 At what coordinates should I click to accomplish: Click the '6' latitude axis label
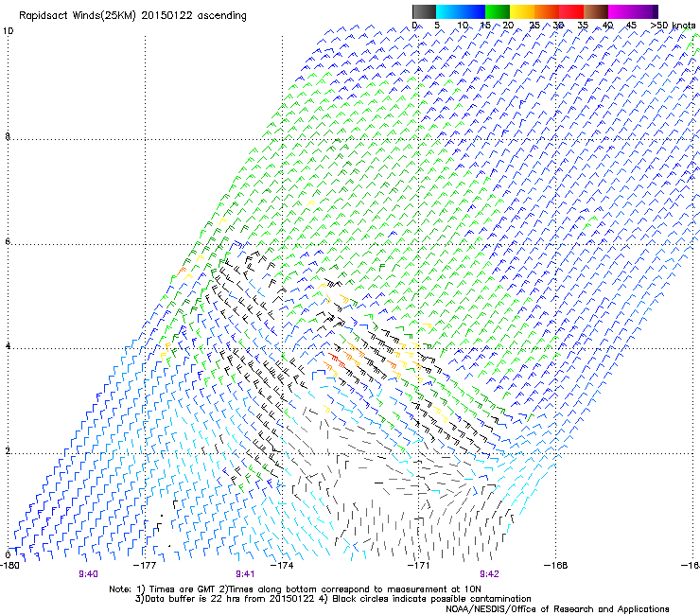8,241
